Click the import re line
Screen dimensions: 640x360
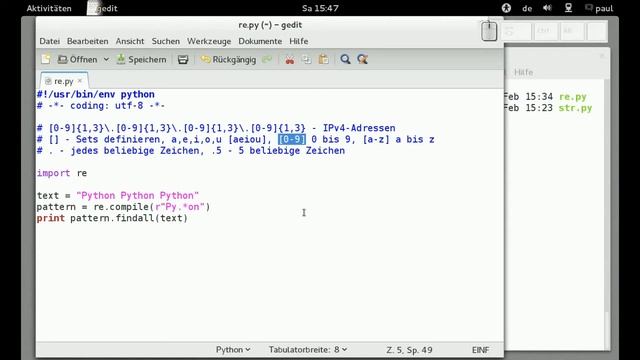(62, 173)
